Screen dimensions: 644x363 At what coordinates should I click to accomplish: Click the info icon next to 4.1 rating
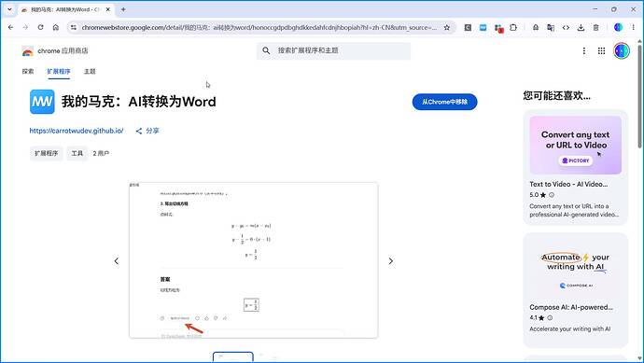550,317
